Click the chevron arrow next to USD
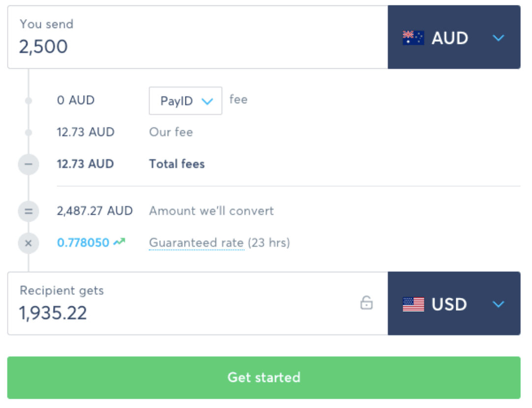 (x=499, y=304)
